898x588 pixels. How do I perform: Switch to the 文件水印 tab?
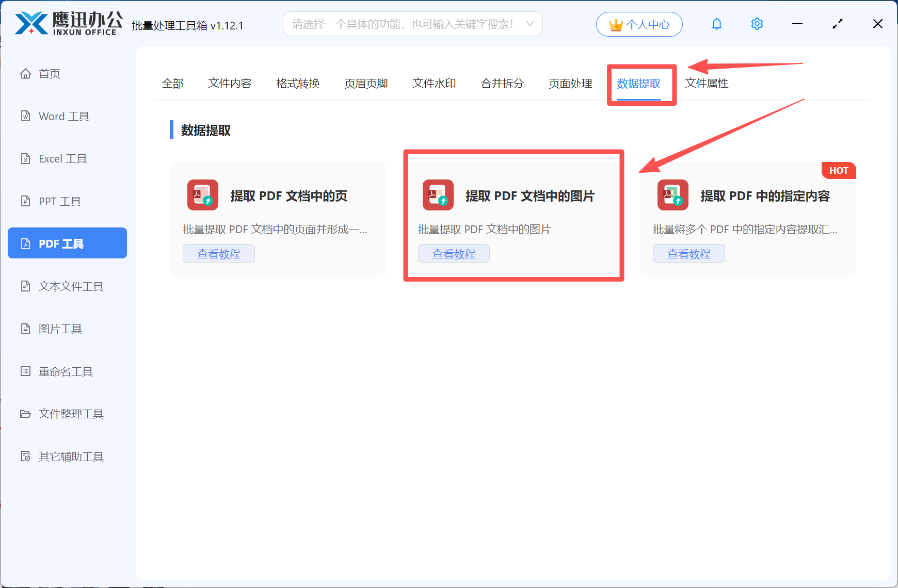click(x=434, y=83)
